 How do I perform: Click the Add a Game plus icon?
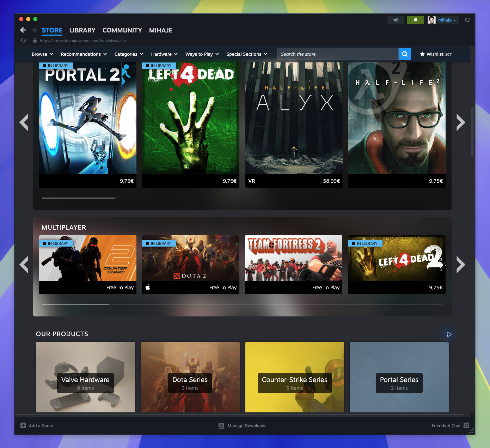coord(23,425)
